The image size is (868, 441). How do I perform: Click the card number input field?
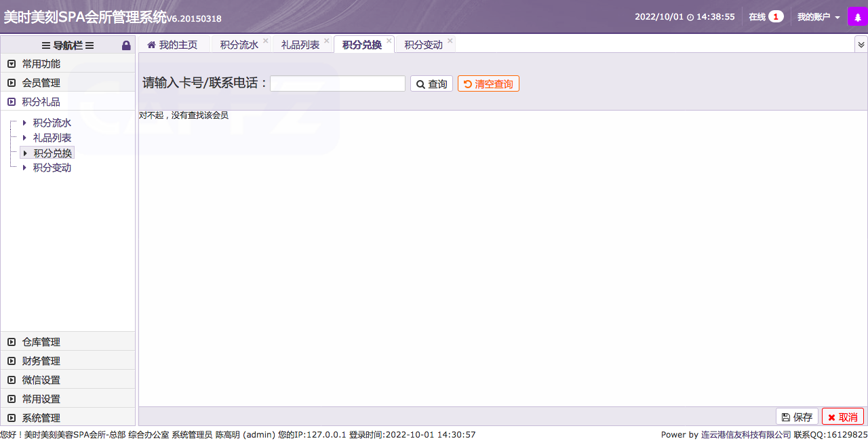point(337,83)
